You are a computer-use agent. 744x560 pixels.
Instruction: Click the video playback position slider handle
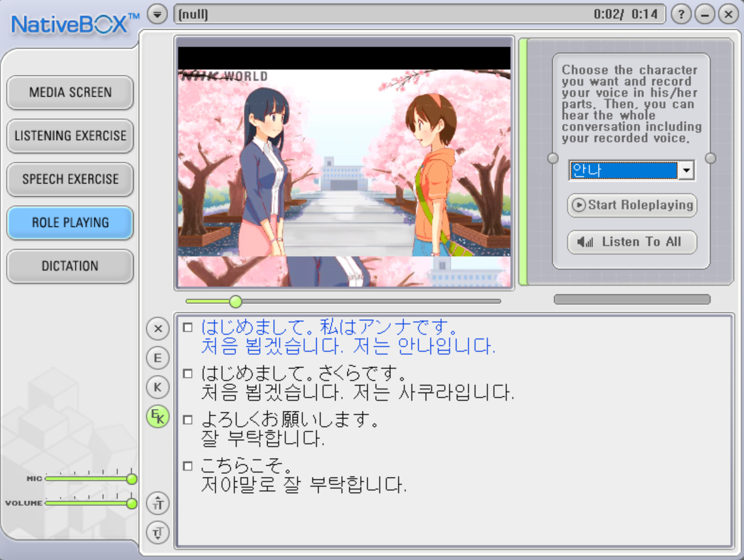point(235,301)
